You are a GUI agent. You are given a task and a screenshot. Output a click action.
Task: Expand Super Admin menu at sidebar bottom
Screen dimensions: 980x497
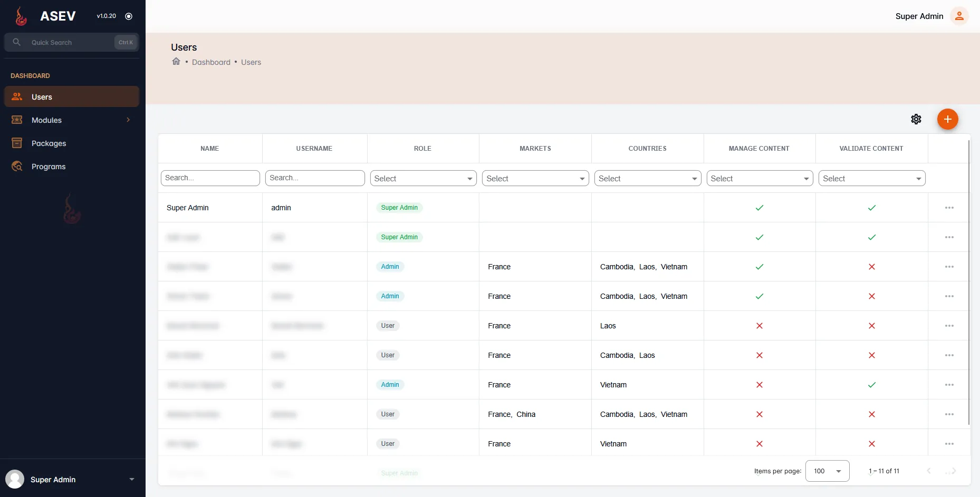tap(132, 479)
